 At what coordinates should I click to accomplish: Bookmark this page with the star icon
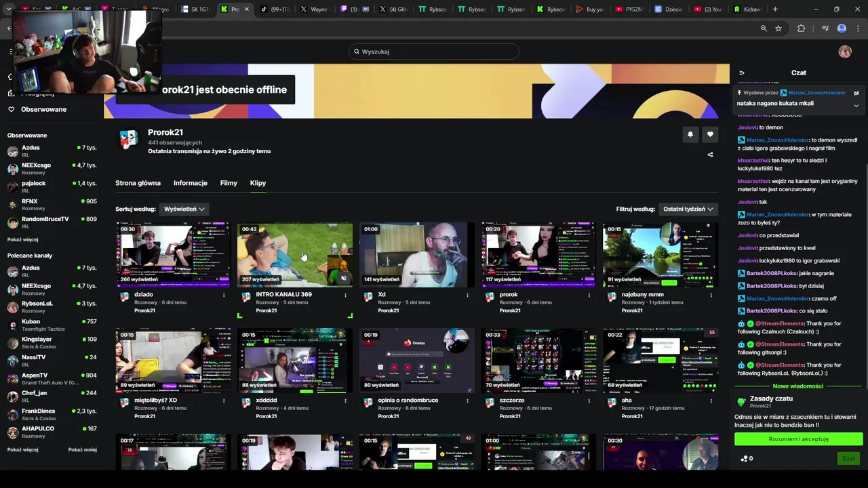pos(778,28)
